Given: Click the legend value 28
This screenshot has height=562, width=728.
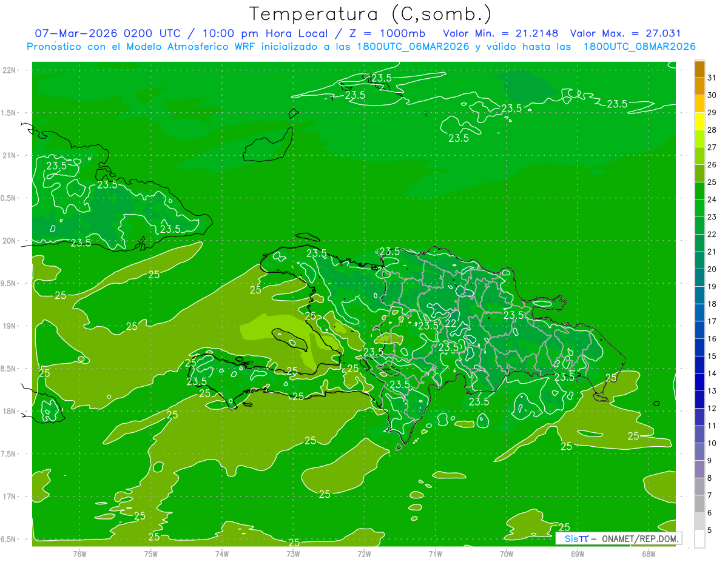Looking at the screenshot, I should tap(712, 130).
